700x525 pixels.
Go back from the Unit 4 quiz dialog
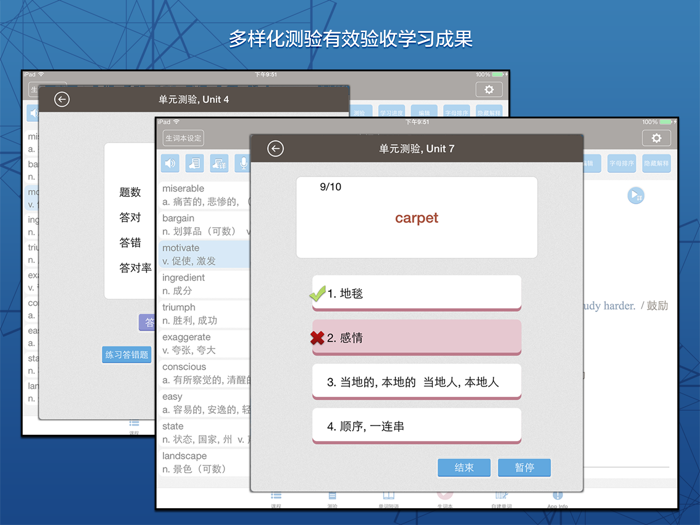click(62, 99)
